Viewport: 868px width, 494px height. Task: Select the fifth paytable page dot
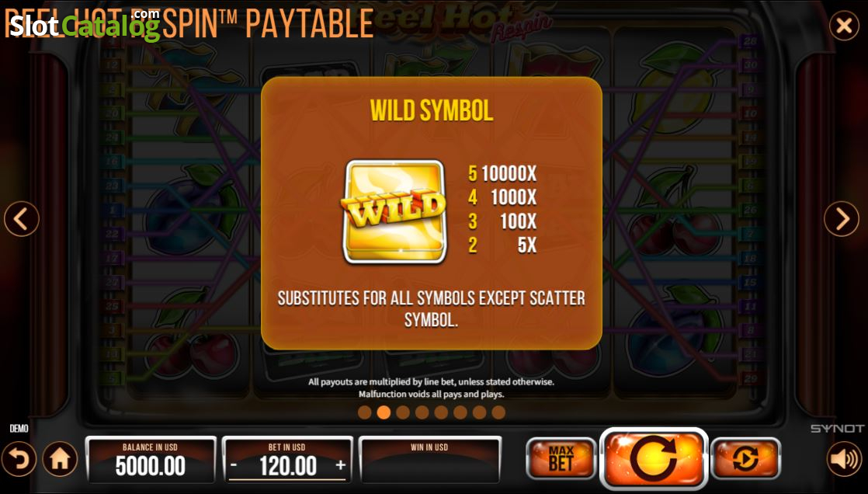(441, 412)
